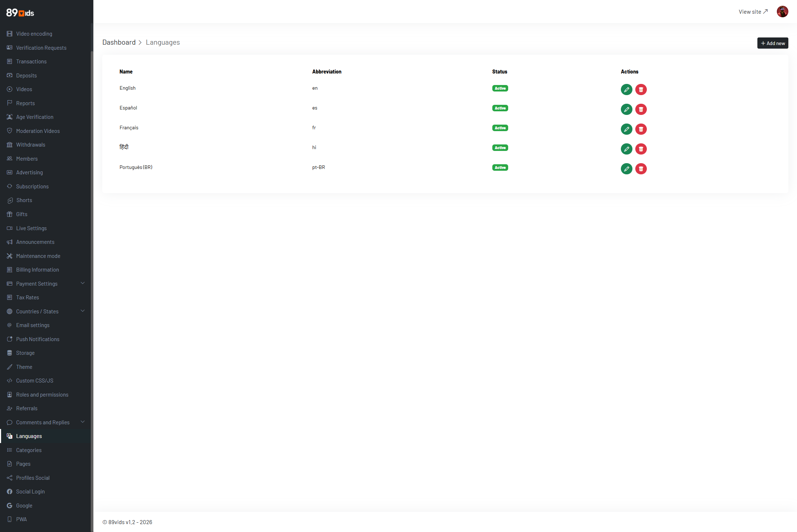
Task: Click the Add new button
Action: [x=773, y=43]
